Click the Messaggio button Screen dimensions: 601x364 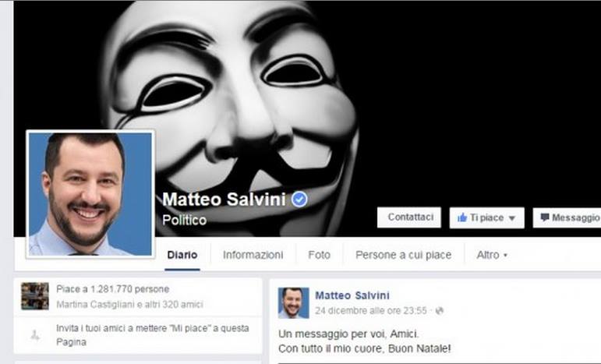tap(567, 217)
